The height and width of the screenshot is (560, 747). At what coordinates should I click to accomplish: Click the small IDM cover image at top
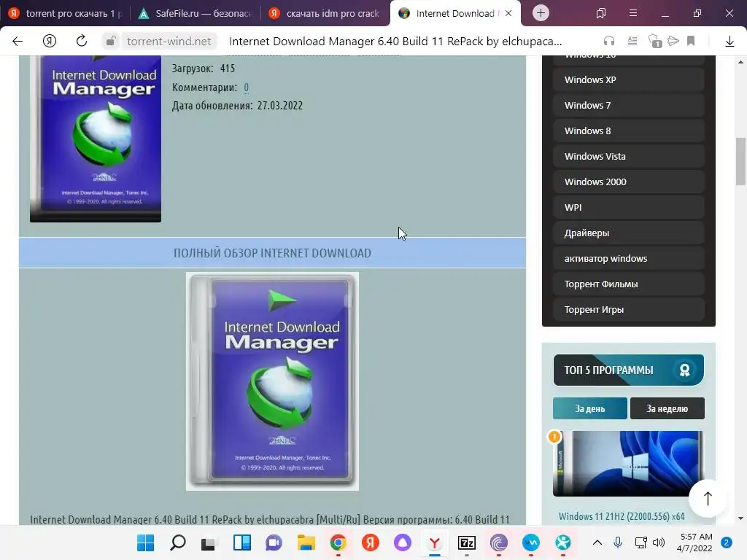pos(96,139)
